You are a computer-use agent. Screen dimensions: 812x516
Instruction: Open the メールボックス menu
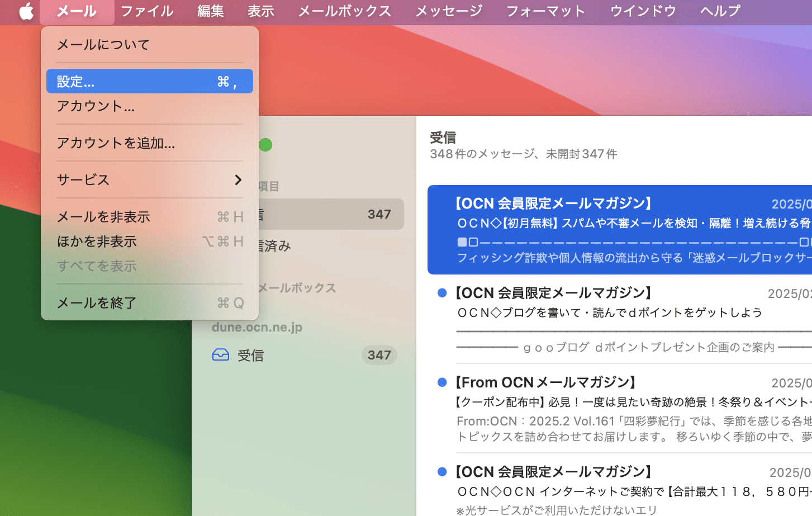[x=345, y=11]
